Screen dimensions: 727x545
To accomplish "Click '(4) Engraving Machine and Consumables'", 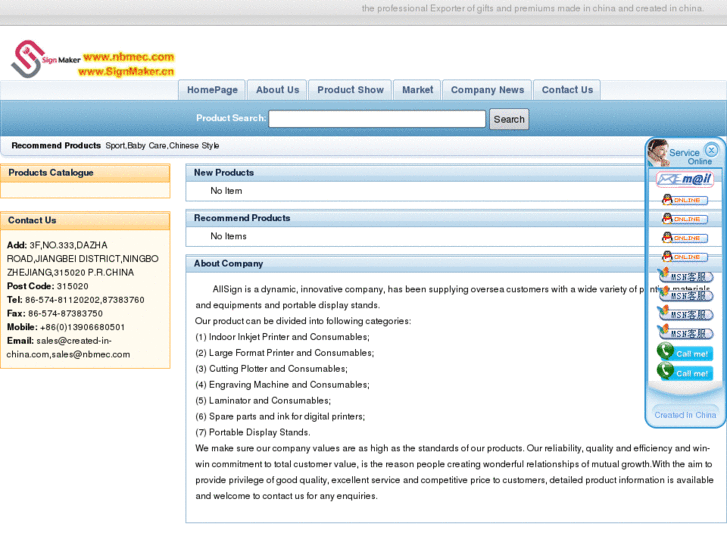I will click(282, 385).
